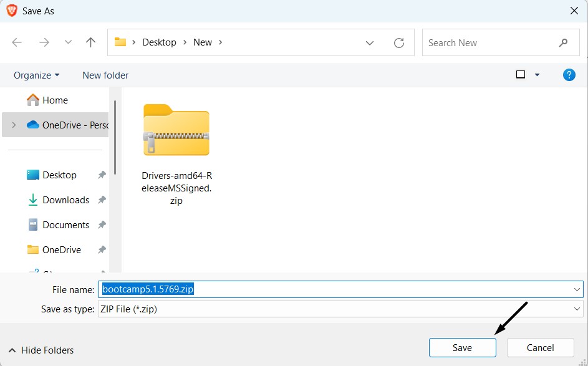
Task: Select OneDrive - Personal in navigation pane
Action: pyautogui.click(x=55, y=125)
